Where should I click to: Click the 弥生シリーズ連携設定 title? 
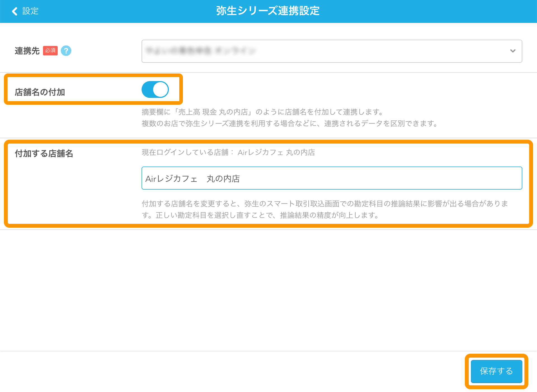268,11
